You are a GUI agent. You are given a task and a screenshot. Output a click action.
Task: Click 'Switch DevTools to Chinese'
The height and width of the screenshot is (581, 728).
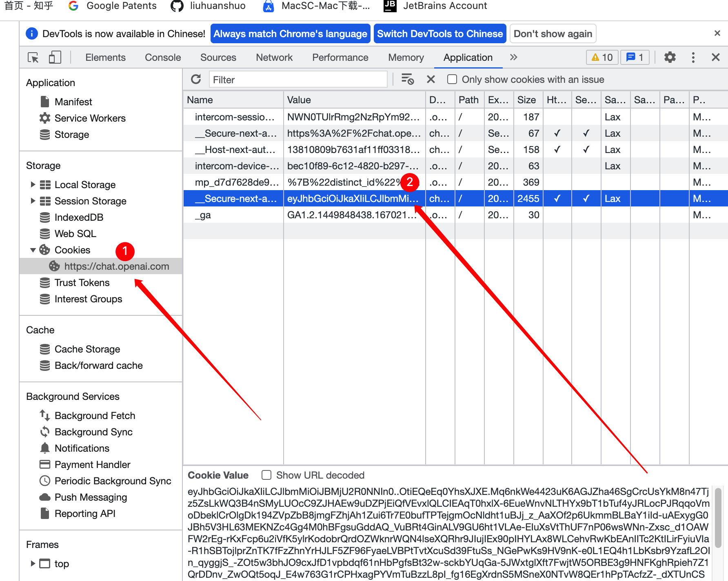coord(440,33)
